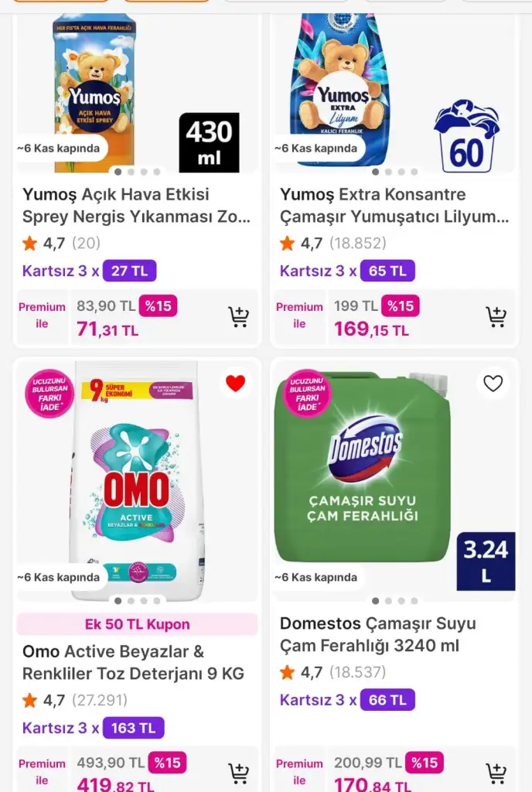Screen dimensions: 532x792
Task: Add Yumoş Açık Hava spray to cart
Action: click(x=238, y=317)
